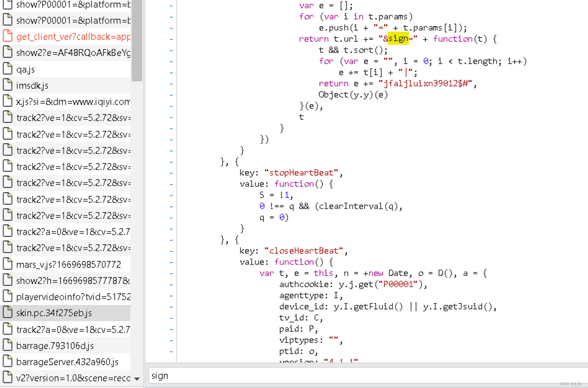Select skin.pc.34f275eb.js in request list
This screenshot has height=388, width=588.
click(x=54, y=313)
